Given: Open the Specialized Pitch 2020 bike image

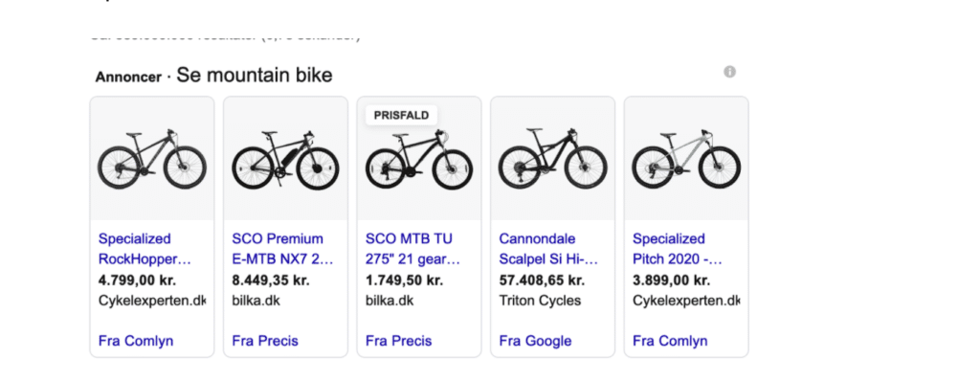Looking at the screenshot, I should [x=686, y=158].
